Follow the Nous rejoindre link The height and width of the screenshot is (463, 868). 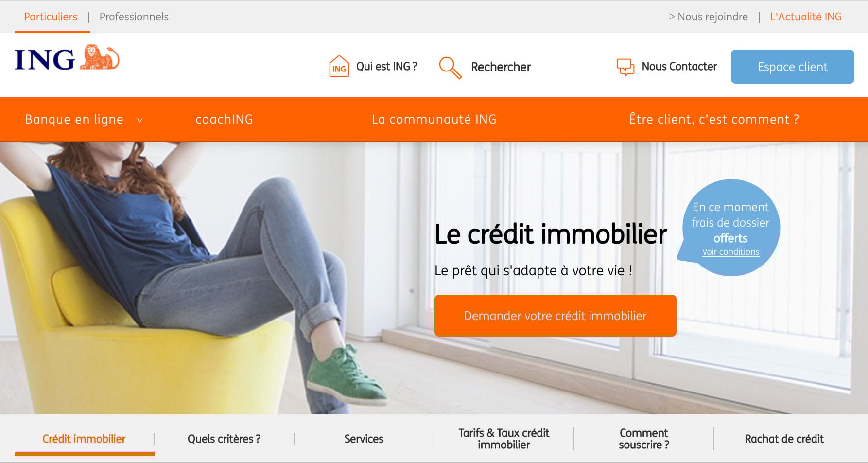point(708,17)
